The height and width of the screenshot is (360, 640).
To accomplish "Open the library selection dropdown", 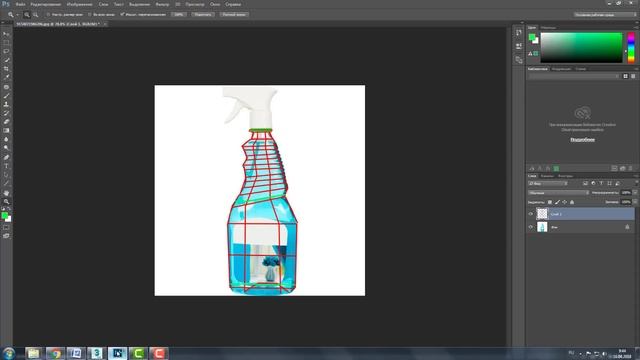I will click(573, 76).
